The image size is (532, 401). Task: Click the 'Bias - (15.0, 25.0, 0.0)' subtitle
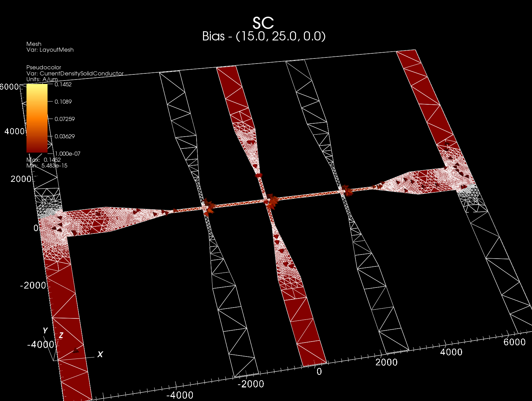click(x=264, y=36)
